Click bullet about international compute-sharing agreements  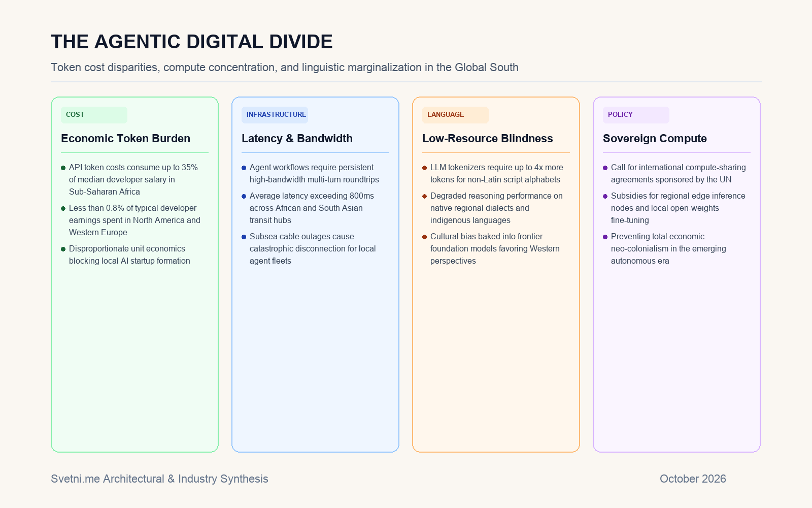pos(675,173)
